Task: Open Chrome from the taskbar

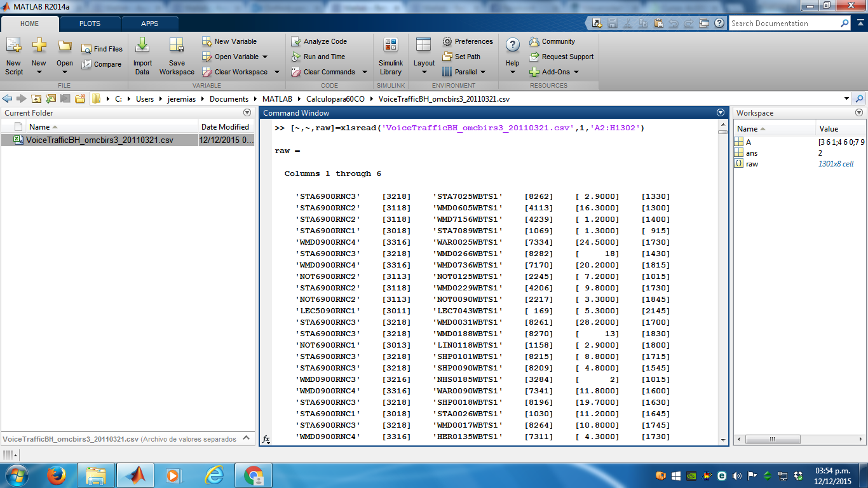Action: pos(254,475)
